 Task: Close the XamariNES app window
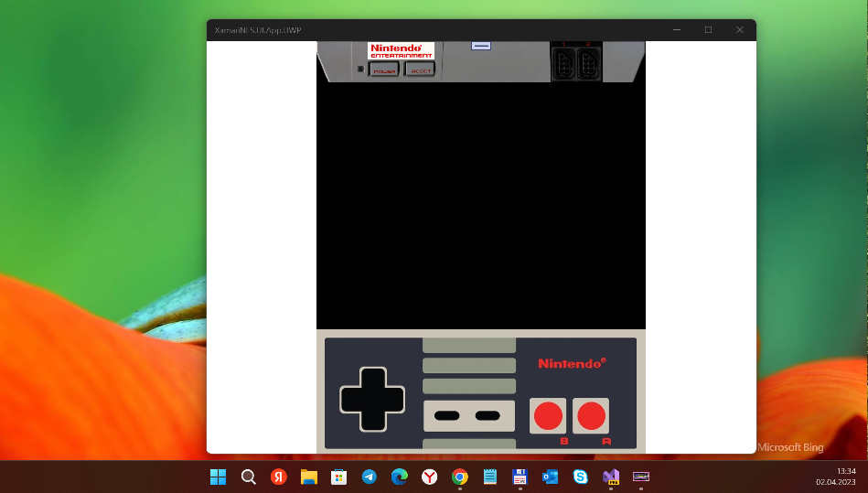click(x=740, y=30)
